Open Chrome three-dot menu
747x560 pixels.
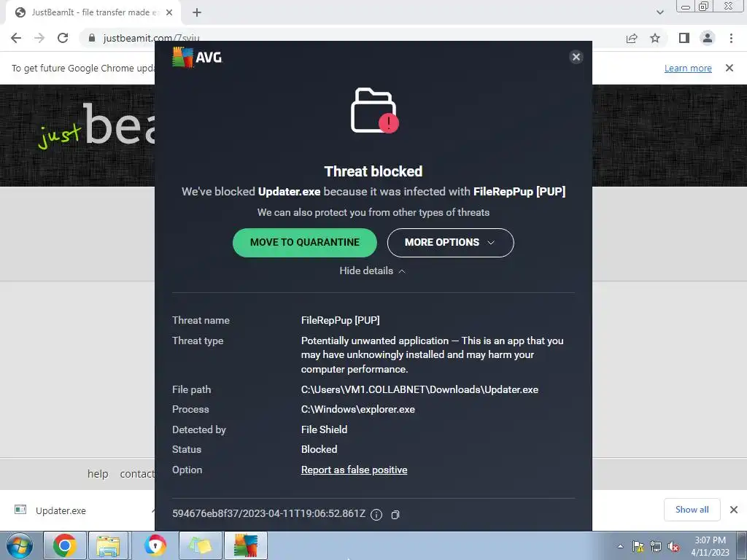click(731, 38)
